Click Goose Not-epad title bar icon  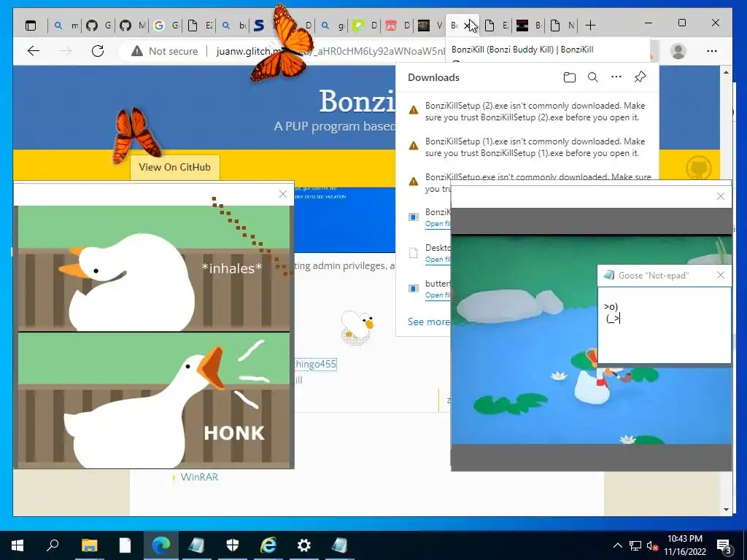click(x=608, y=275)
